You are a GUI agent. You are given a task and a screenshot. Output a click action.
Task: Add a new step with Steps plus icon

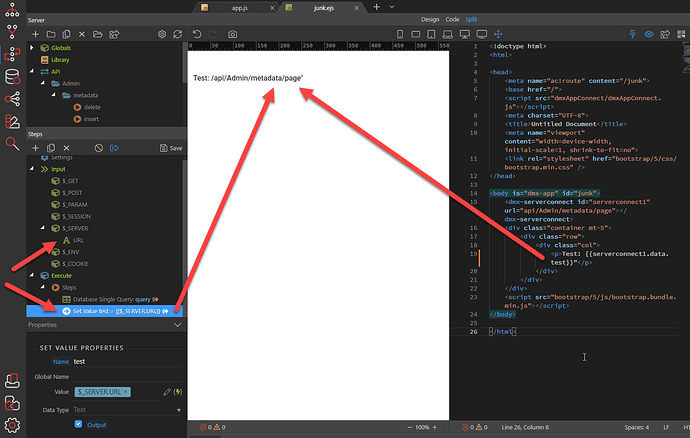36,148
